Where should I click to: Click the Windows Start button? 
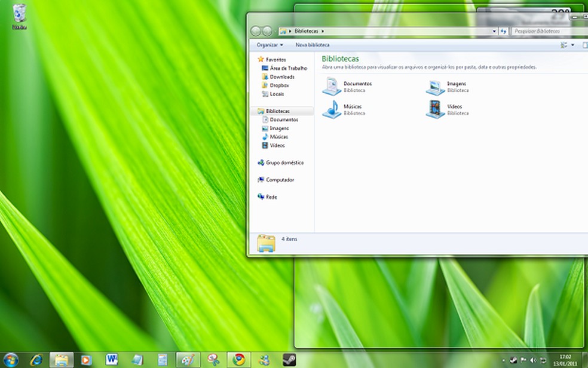[x=11, y=360]
